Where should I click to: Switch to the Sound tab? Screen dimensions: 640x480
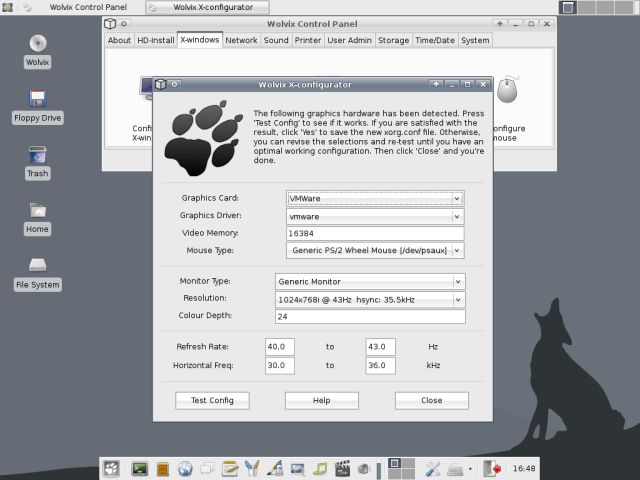pyautogui.click(x=276, y=40)
